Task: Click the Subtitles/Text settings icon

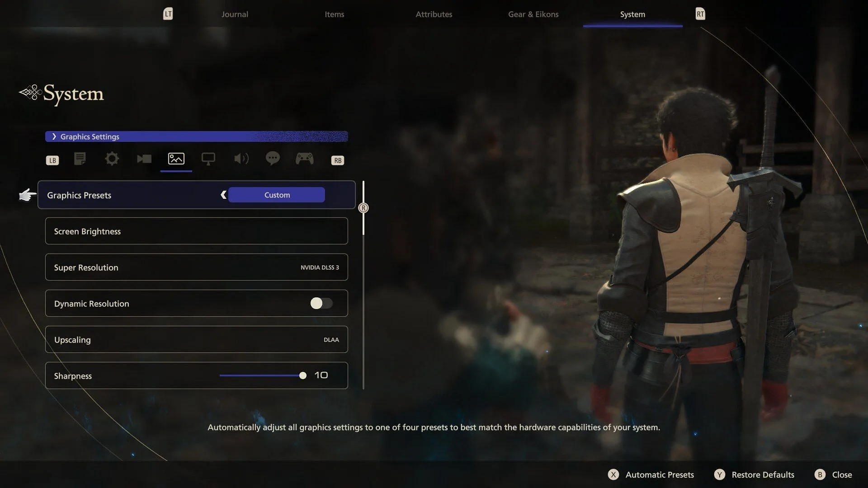Action: click(x=273, y=159)
